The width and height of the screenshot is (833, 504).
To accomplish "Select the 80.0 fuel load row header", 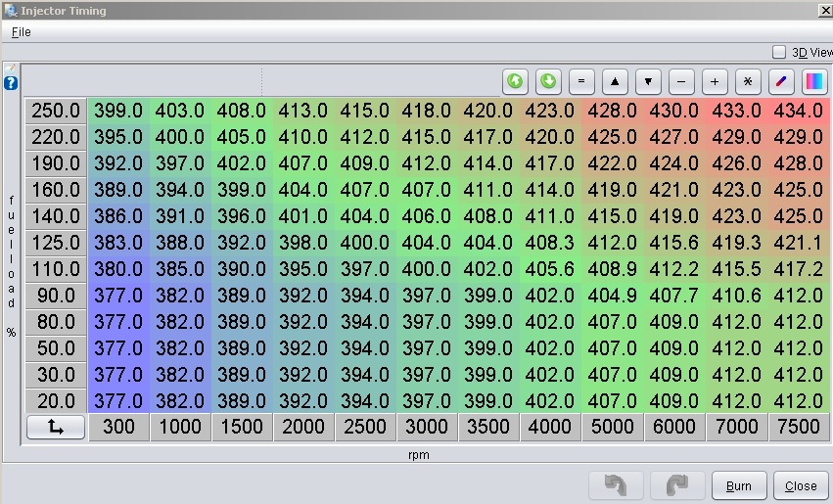I will [56, 322].
